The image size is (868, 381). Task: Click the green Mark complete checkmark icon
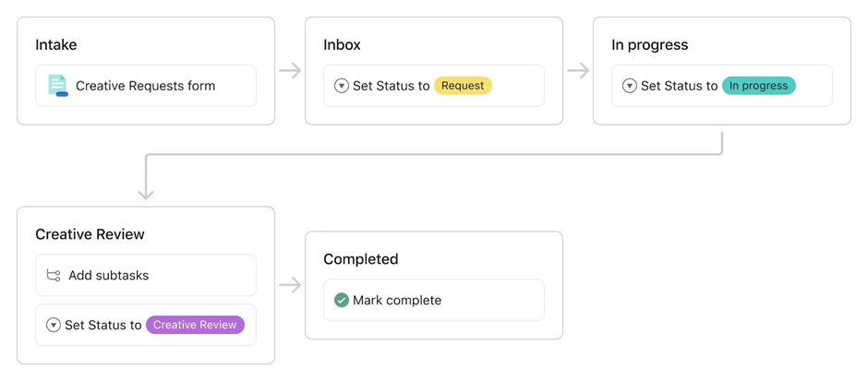tap(342, 300)
